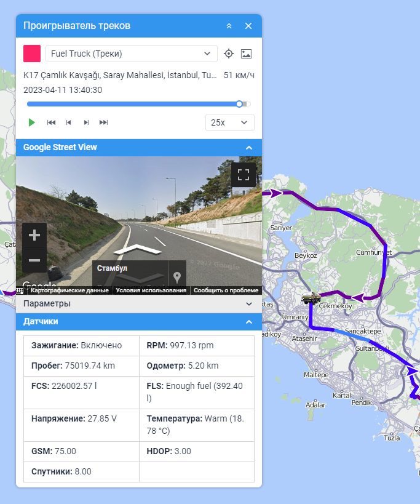Click the Maltepe label on the map
This screenshot has width=420, height=504.
(316, 375)
